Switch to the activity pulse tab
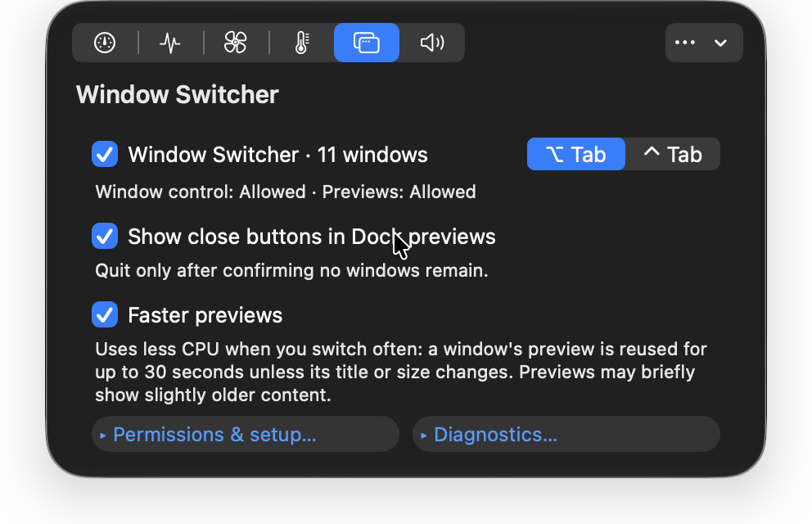Image resolution: width=812 pixels, height=524 pixels. tap(170, 43)
